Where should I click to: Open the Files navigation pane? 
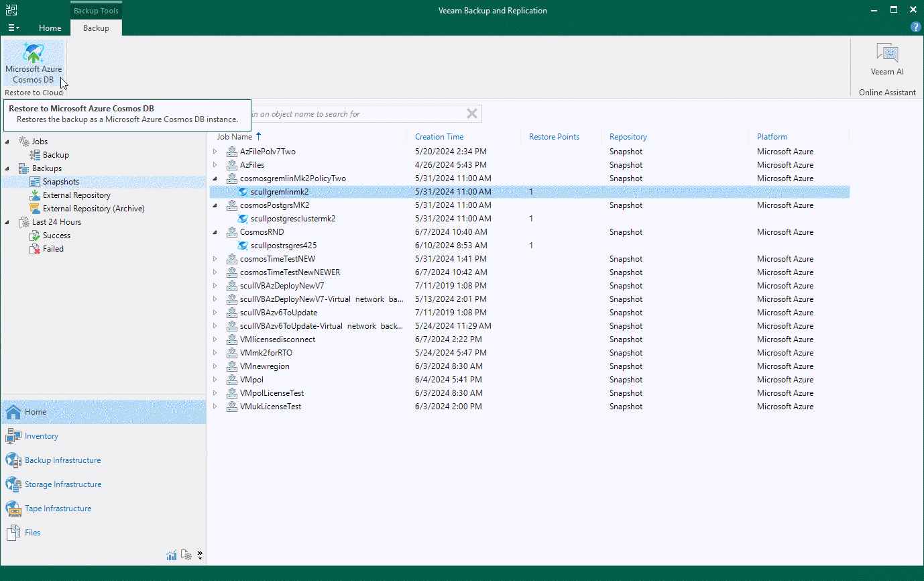103,533
